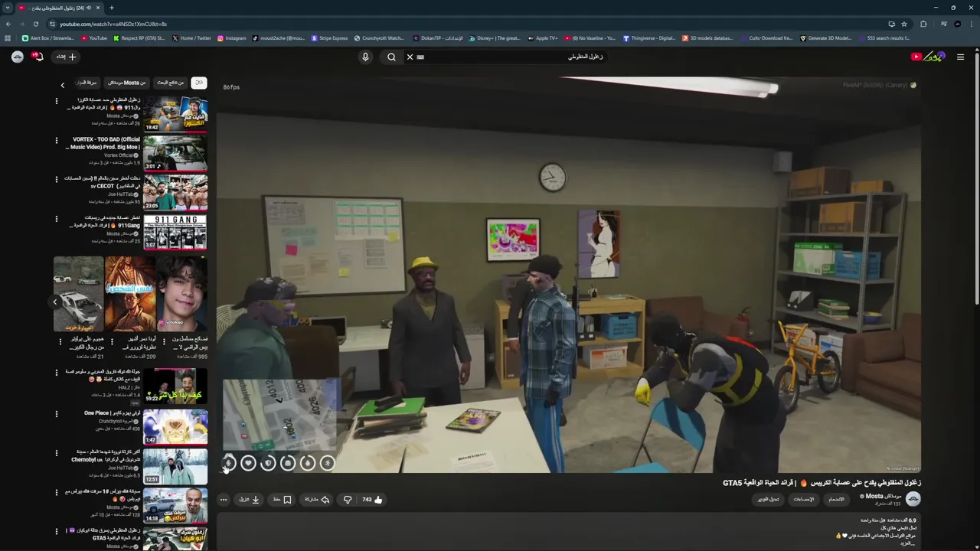Bookmark this page with star icon

point(904,24)
